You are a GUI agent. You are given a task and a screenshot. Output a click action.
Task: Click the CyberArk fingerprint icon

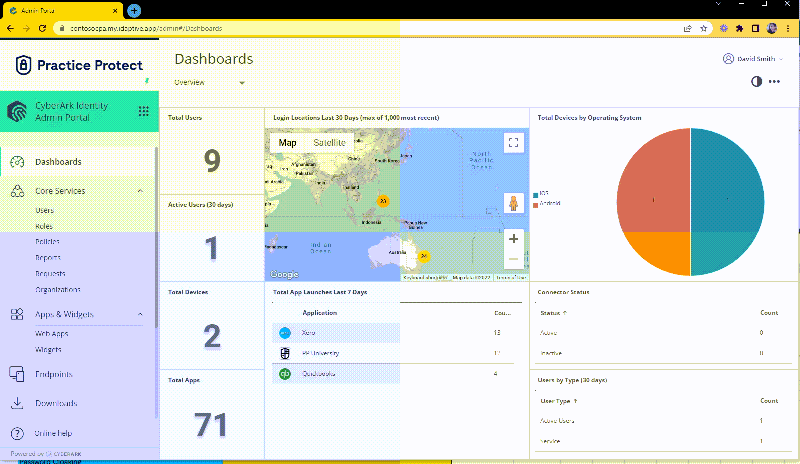(x=17, y=111)
